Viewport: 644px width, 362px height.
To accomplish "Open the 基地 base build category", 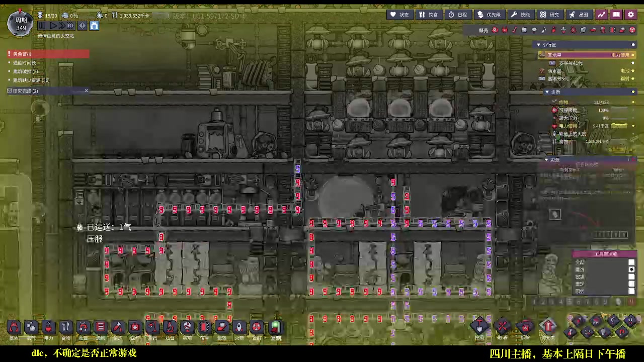I will (14, 327).
